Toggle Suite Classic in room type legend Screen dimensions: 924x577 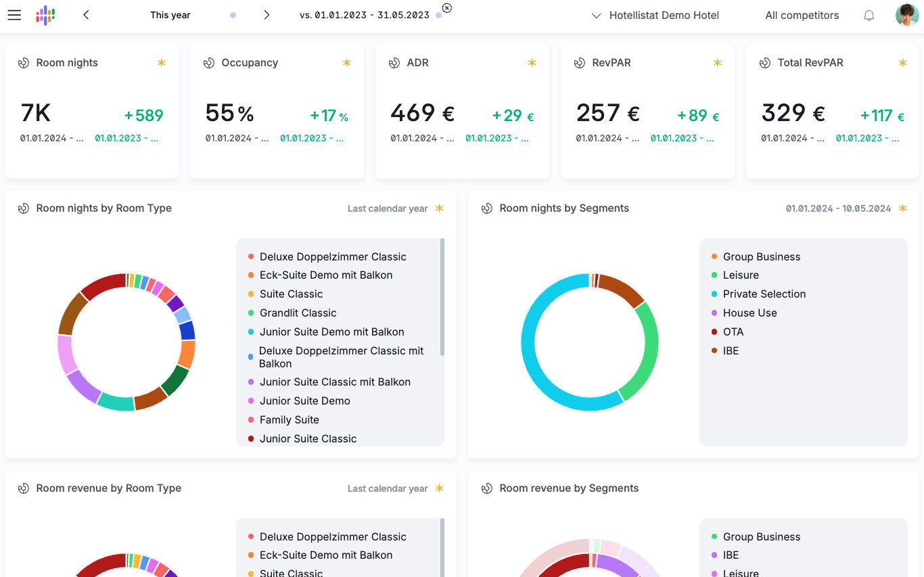[x=285, y=294]
